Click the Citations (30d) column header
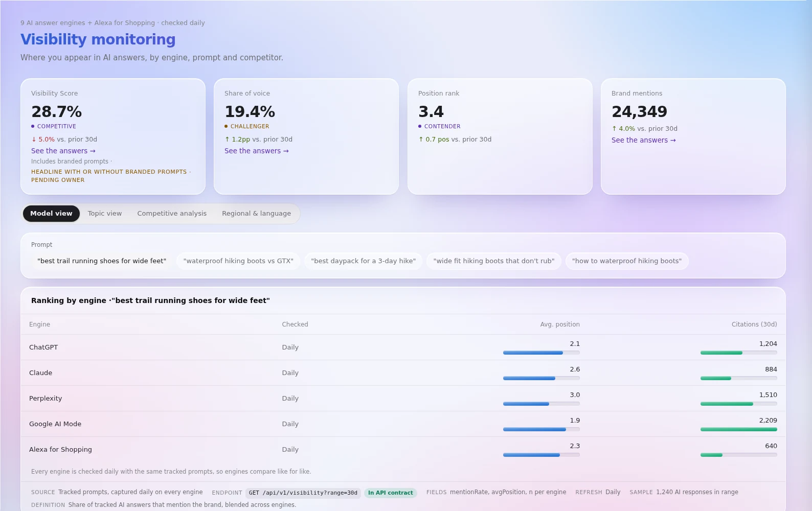Screen dimensions: 812x511 tap(754, 324)
